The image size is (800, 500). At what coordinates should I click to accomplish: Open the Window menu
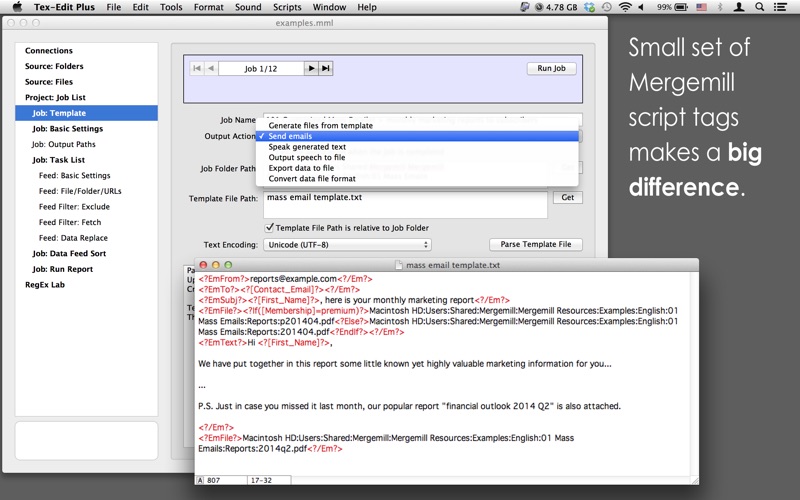tap(329, 7)
